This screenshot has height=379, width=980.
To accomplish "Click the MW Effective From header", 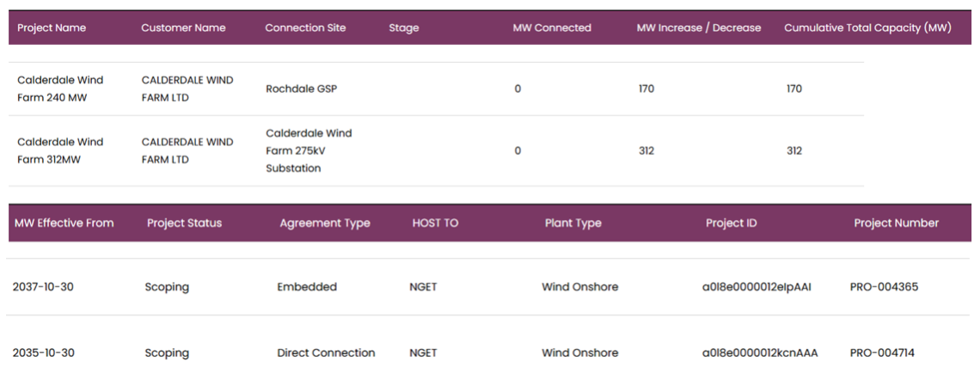I will [x=64, y=223].
